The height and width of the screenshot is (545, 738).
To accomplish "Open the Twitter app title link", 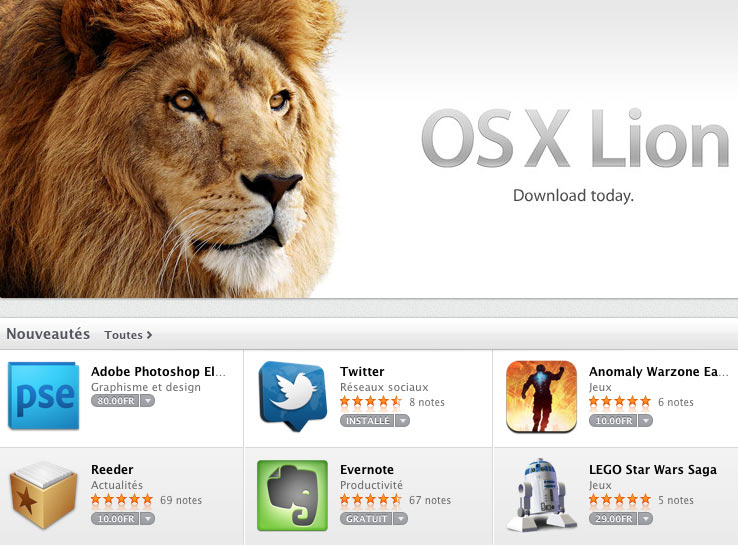I will (362, 371).
